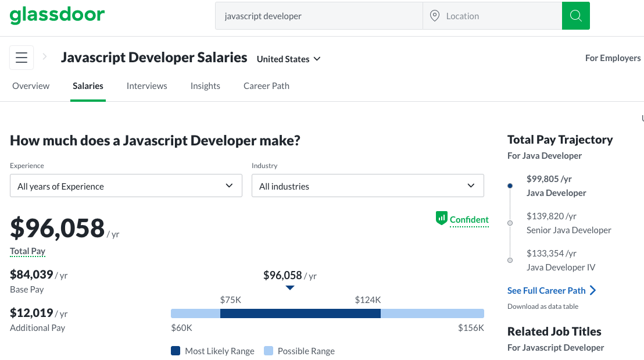The width and height of the screenshot is (644, 360).
Task: Click the Java Developer IV title
Action: click(x=561, y=268)
